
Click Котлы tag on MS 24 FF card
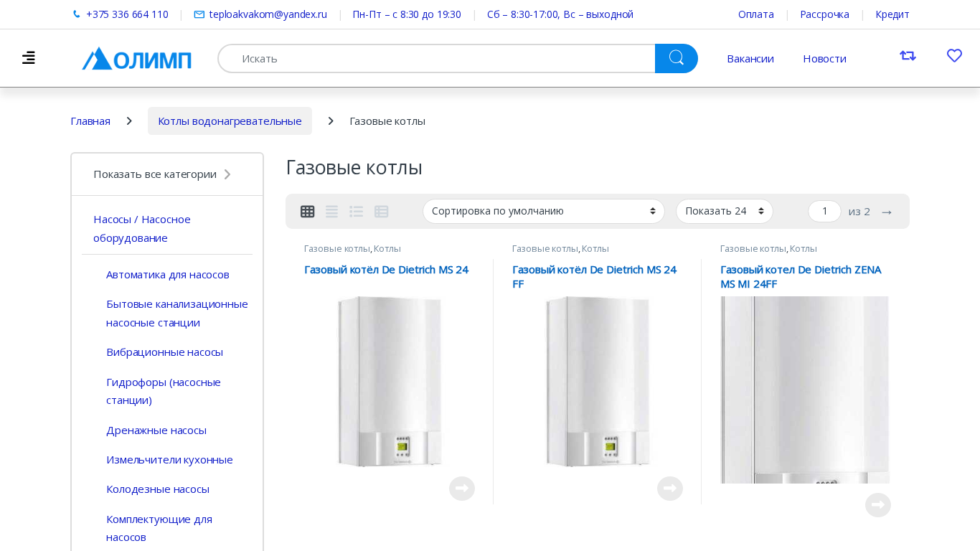[595, 249]
